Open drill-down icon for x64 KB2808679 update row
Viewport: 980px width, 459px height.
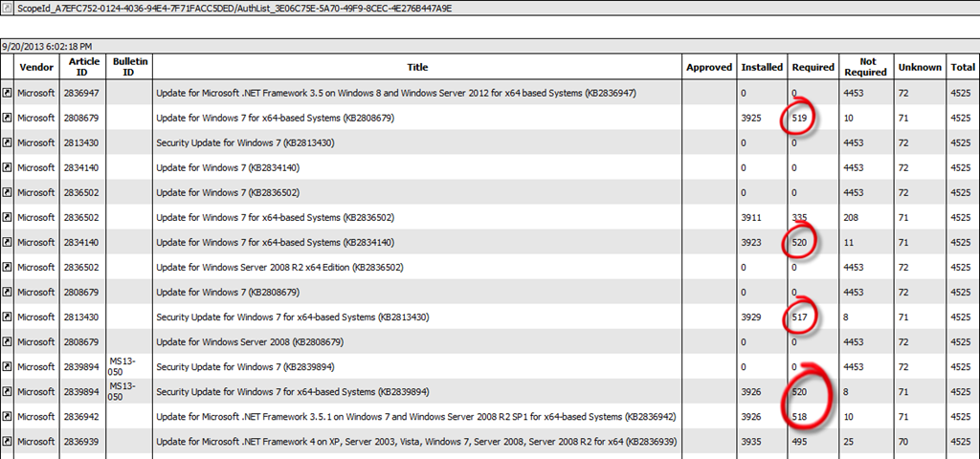pyautogui.click(x=8, y=118)
